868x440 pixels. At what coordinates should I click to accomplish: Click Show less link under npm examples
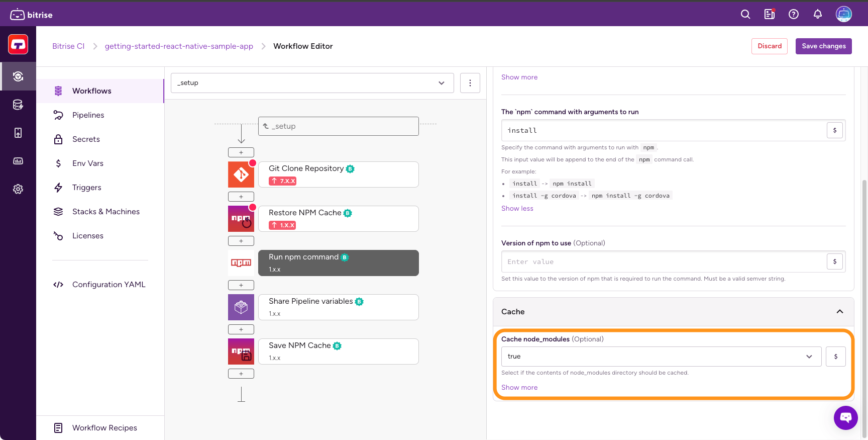517,209
